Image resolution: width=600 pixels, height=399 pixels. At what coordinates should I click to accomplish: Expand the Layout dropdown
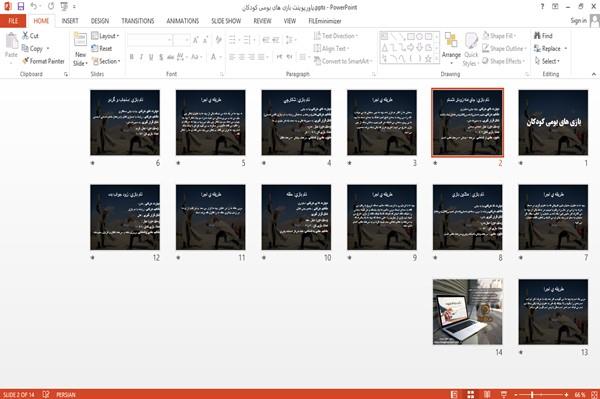[105, 36]
